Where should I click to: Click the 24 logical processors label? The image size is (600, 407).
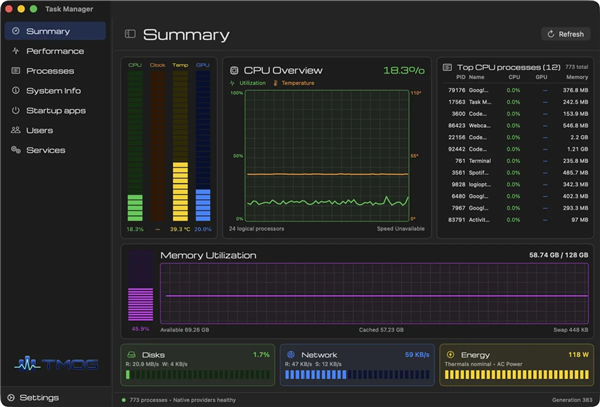click(x=256, y=229)
